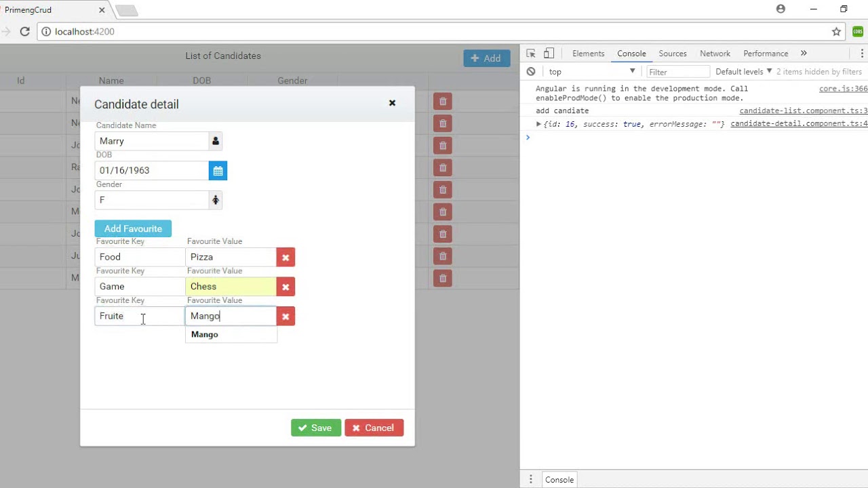This screenshot has height=488, width=868.
Task: Click the Game favourite key field
Action: point(140,287)
